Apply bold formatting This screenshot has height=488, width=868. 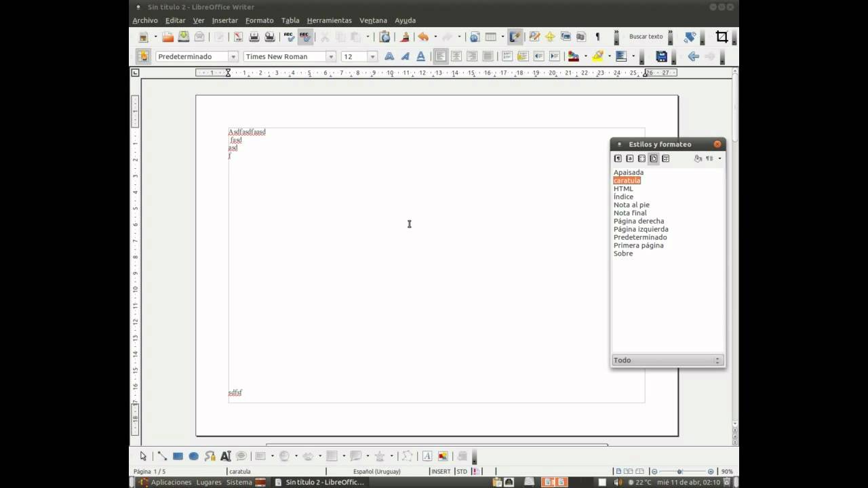pos(389,56)
